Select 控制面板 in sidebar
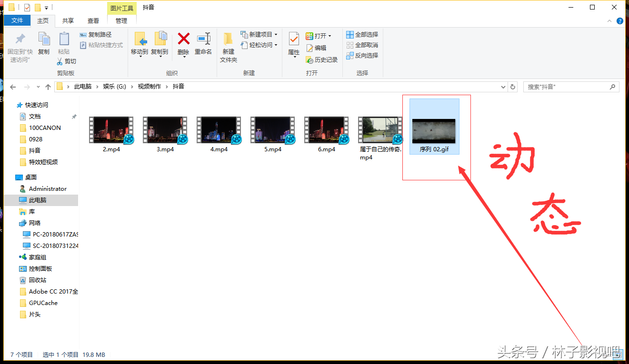The image size is (629, 364). pyautogui.click(x=41, y=268)
